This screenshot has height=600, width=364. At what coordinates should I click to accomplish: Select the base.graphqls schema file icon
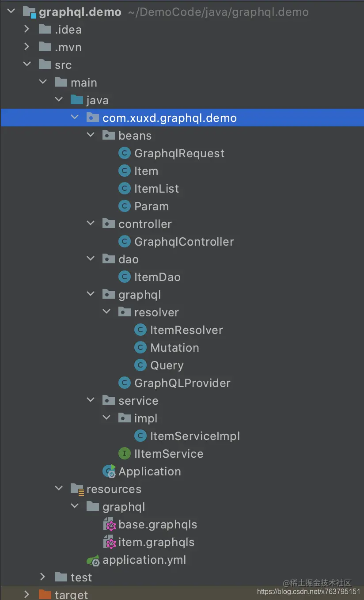[110, 524]
